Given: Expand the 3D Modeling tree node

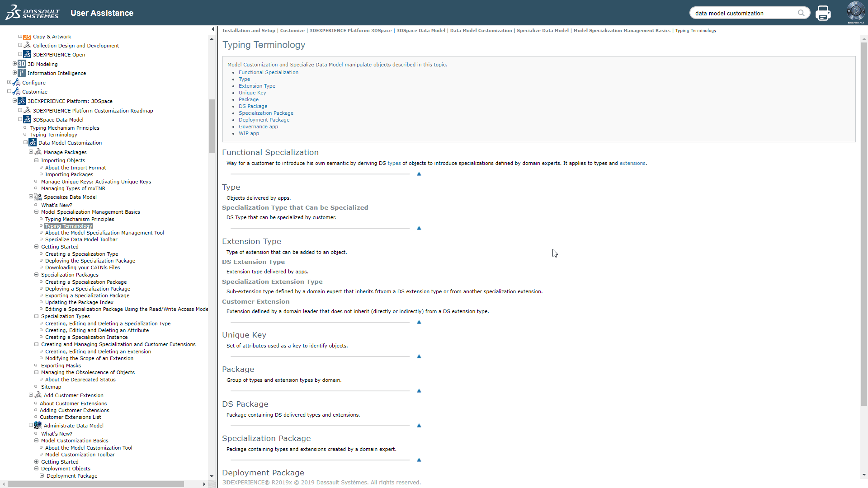Looking at the screenshot, I should pyautogui.click(x=14, y=64).
